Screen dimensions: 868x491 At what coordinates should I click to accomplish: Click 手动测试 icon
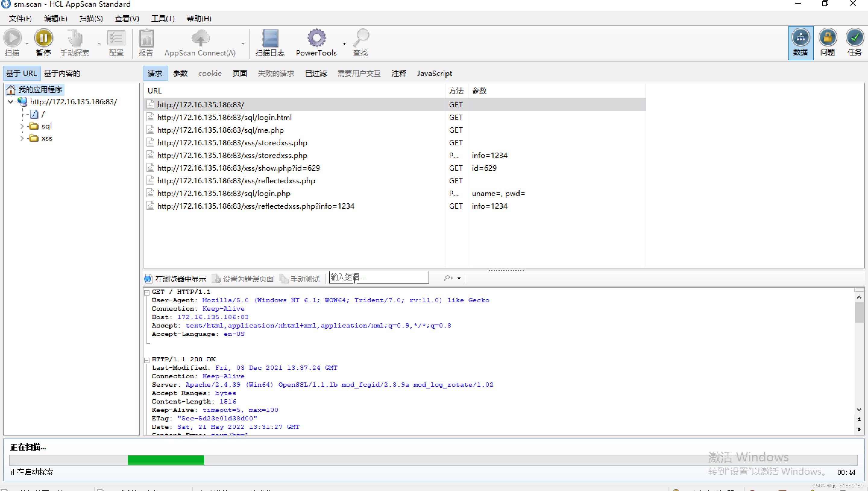(284, 279)
